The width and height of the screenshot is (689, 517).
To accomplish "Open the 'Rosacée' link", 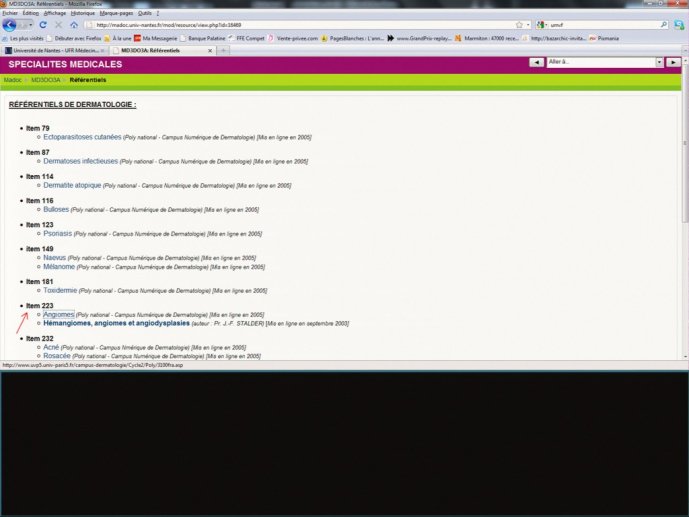I will coord(57,356).
